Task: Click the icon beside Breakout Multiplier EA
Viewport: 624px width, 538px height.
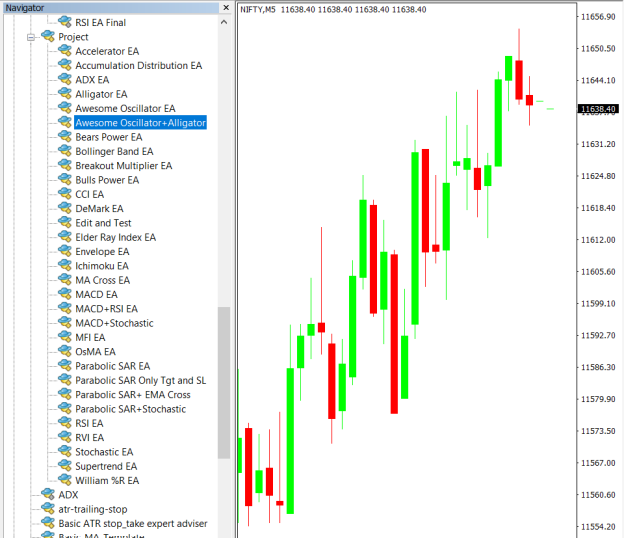Action: (65, 166)
